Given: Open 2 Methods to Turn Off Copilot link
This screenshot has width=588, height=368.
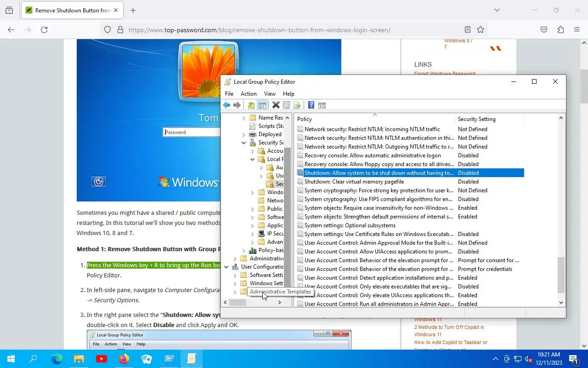Looking at the screenshot, I should tap(449, 331).
